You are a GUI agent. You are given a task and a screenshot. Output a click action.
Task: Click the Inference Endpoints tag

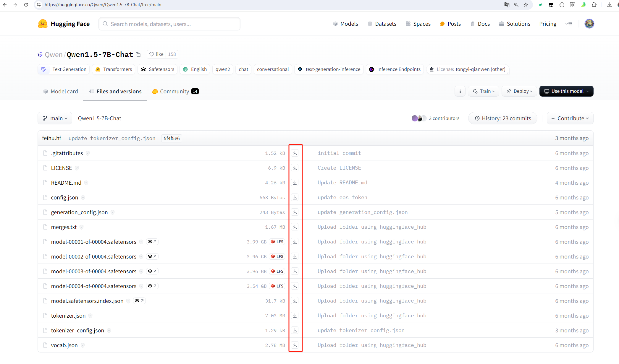pyautogui.click(x=395, y=69)
